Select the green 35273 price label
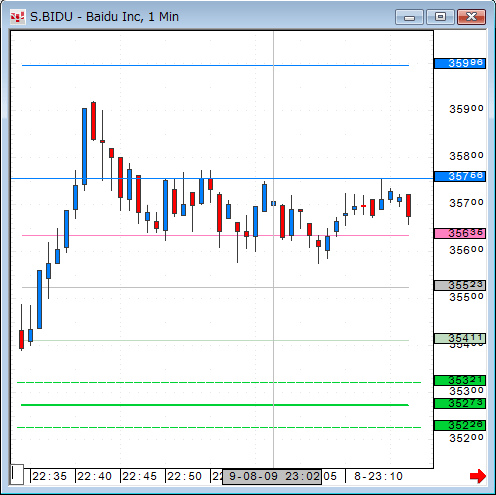496x495 pixels. pyautogui.click(x=460, y=403)
